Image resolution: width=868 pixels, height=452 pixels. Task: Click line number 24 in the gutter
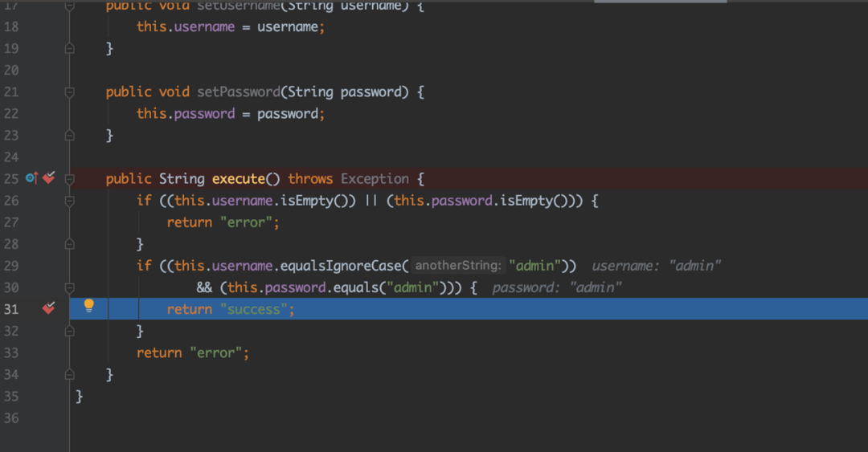tap(11, 157)
